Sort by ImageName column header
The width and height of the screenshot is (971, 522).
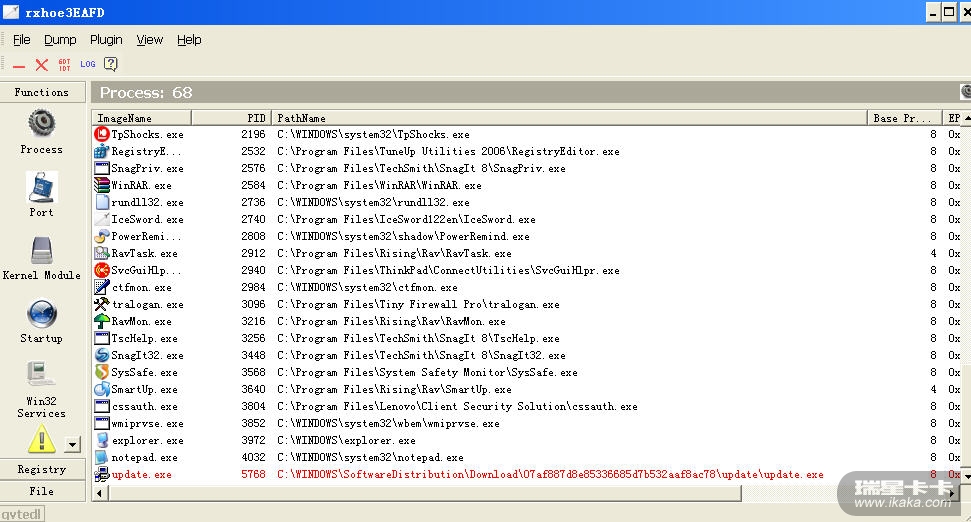point(141,118)
